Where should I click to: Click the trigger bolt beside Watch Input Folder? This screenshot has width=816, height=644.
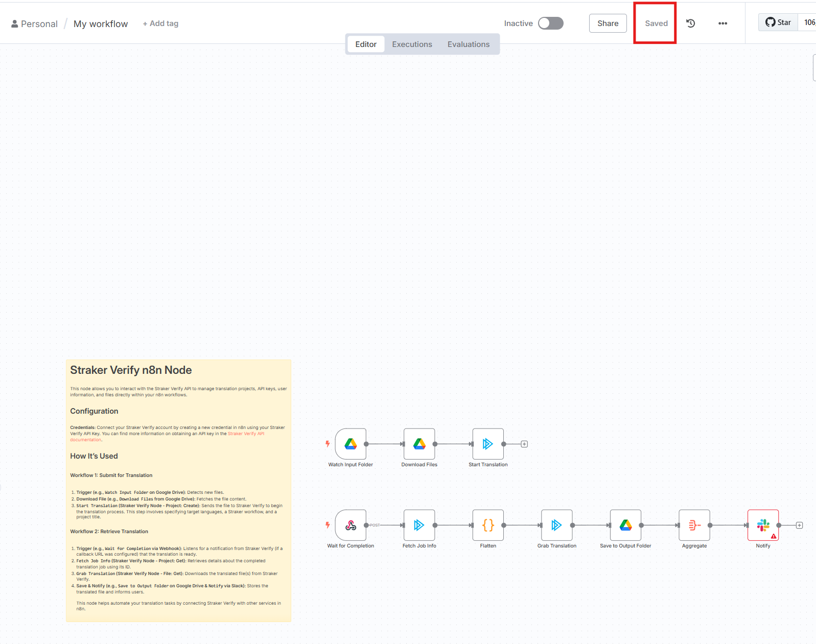[328, 444]
